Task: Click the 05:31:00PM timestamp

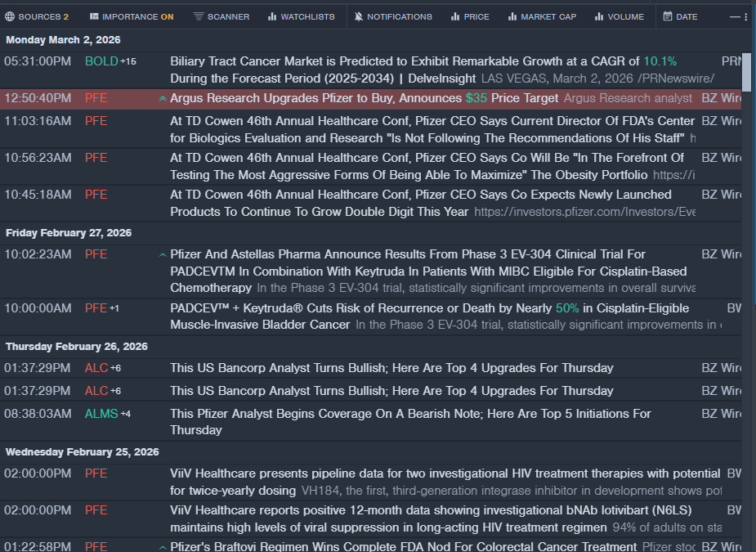Action: 38,61
